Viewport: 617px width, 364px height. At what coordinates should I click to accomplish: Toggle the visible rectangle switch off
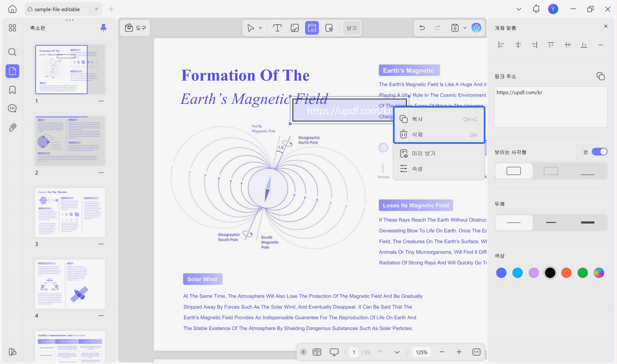[599, 152]
